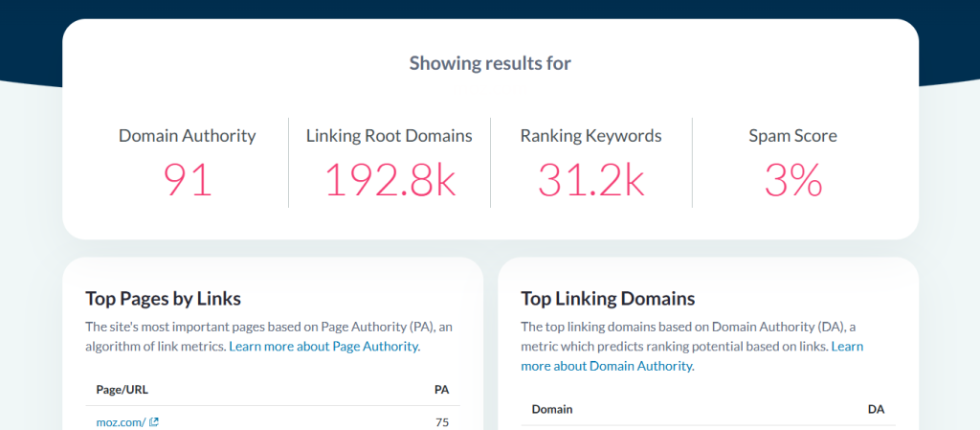This screenshot has height=430, width=980.
Task: Click the Showing results for heading
Action: pos(490,64)
